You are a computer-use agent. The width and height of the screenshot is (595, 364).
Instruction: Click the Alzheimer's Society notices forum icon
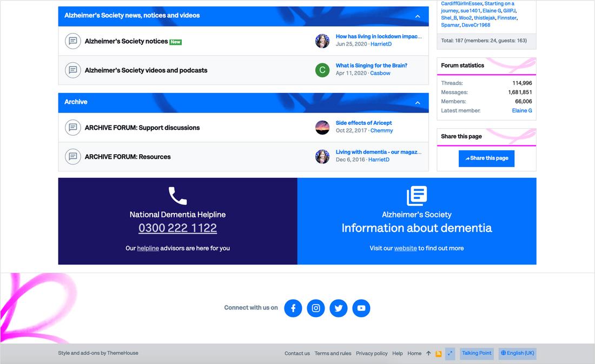point(72,41)
